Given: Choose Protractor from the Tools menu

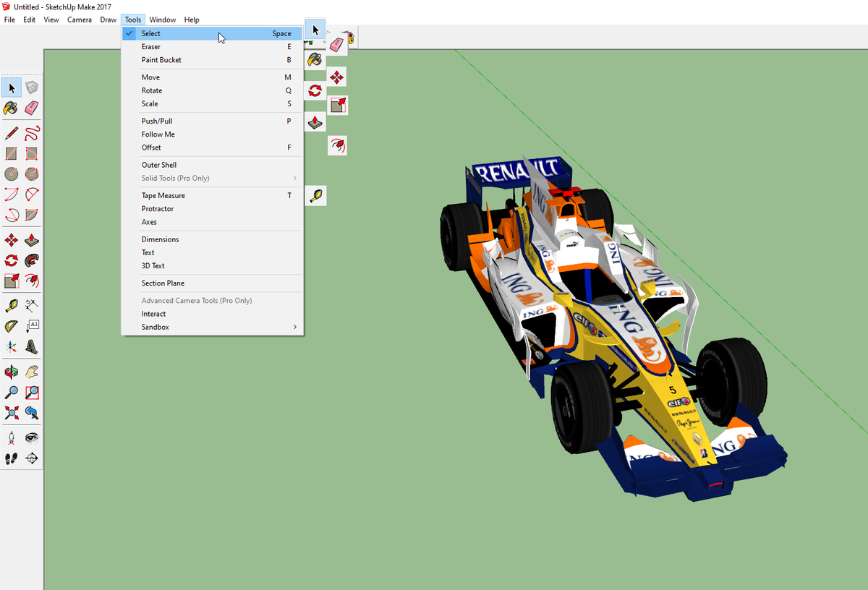Looking at the screenshot, I should pyautogui.click(x=212, y=209).
